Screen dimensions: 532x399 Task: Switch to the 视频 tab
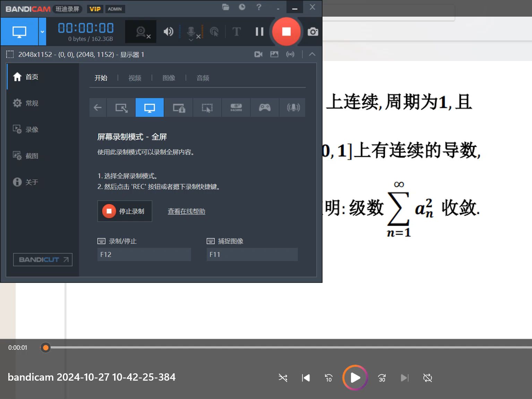click(135, 78)
